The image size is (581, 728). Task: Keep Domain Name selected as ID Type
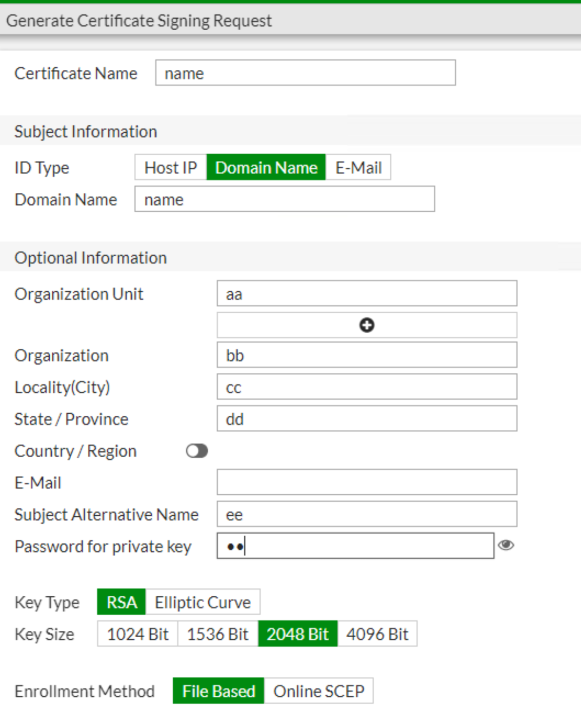tap(266, 167)
